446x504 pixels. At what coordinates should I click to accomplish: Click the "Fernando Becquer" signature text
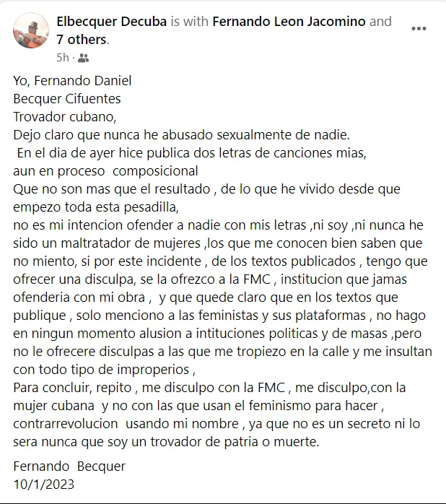tap(69, 466)
